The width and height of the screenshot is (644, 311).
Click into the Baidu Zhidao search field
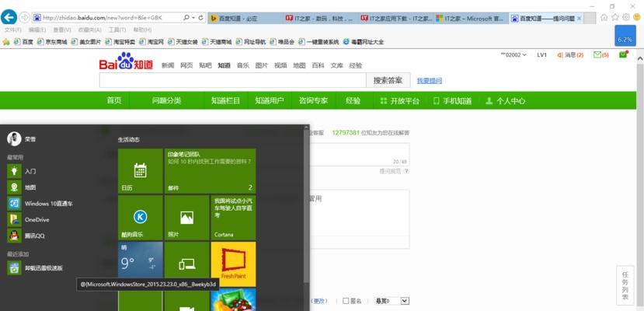pos(232,81)
